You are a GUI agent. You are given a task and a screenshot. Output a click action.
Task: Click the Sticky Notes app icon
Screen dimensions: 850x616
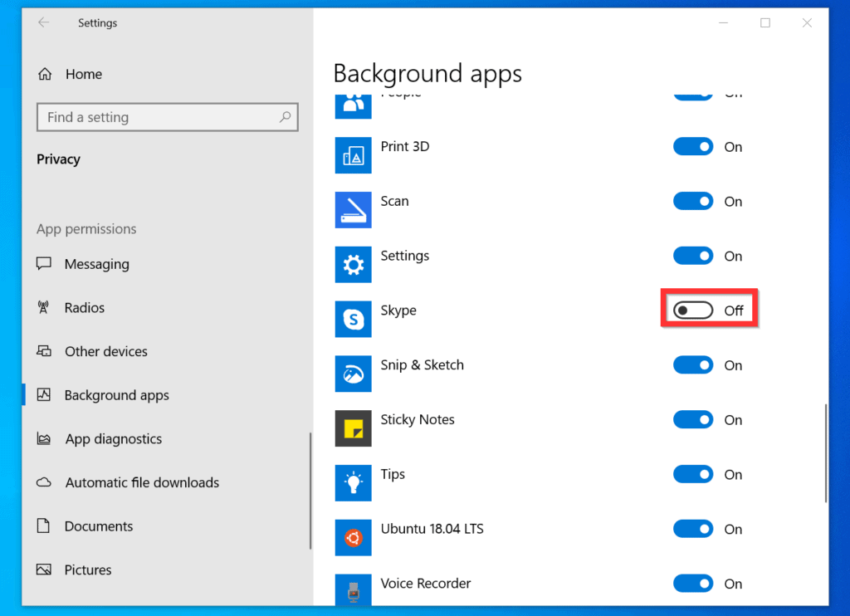tap(353, 428)
